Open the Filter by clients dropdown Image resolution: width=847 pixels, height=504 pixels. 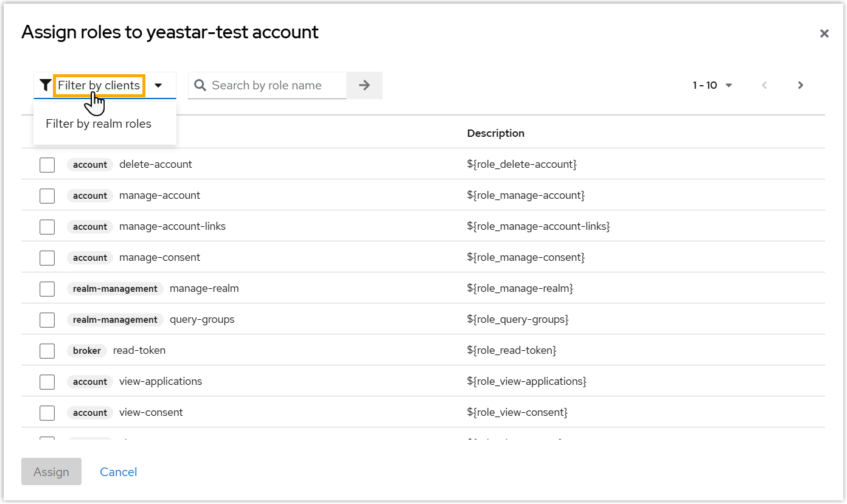[x=99, y=86]
